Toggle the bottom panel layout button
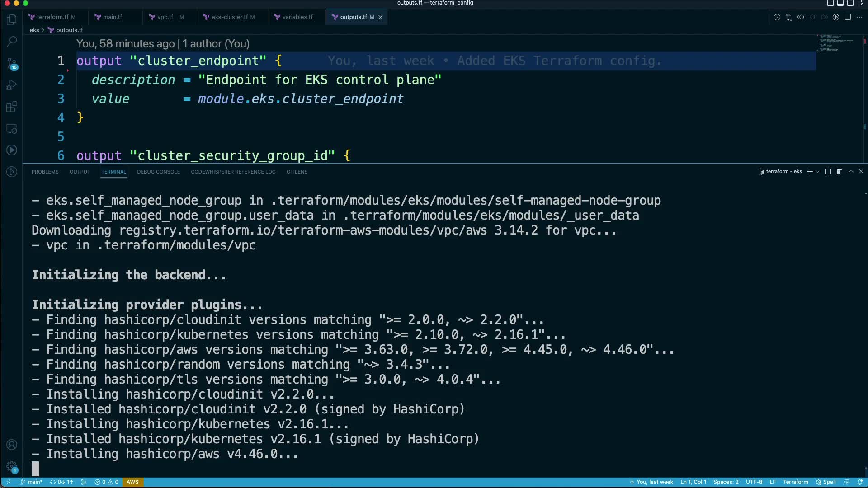868x488 pixels. click(x=840, y=3)
